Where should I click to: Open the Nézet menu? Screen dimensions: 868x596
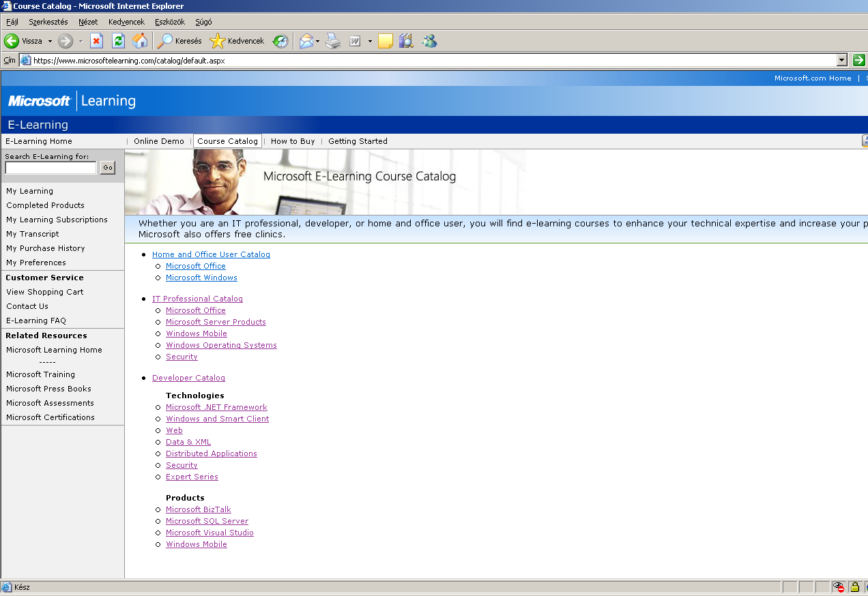pyautogui.click(x=88, y=22)
